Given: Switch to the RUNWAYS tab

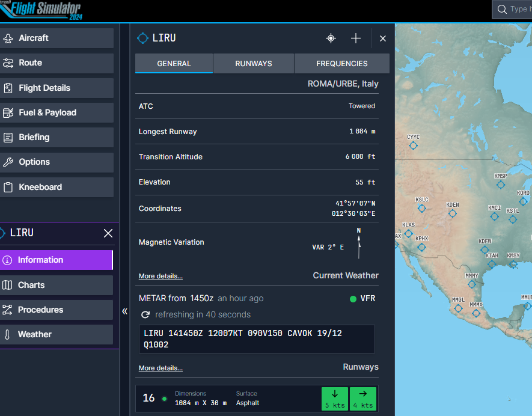Looking at the screenshot, I should (x=253, y=63).
